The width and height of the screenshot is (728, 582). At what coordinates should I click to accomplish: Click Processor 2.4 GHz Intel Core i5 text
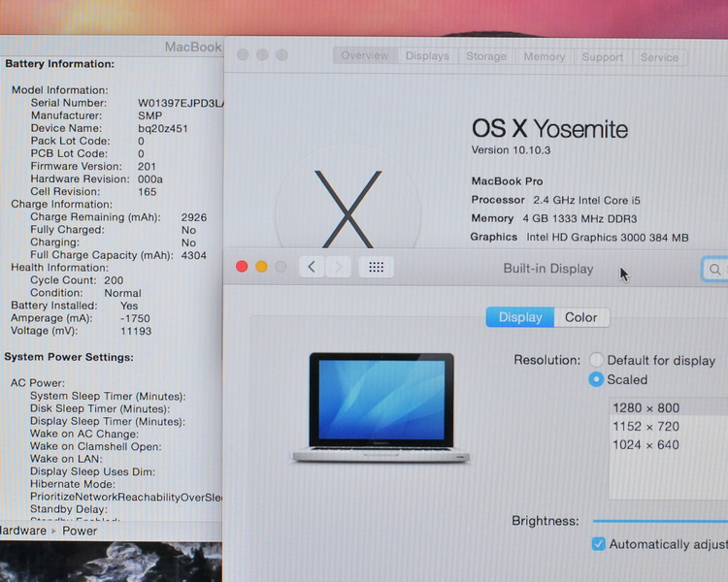[556, 200]
